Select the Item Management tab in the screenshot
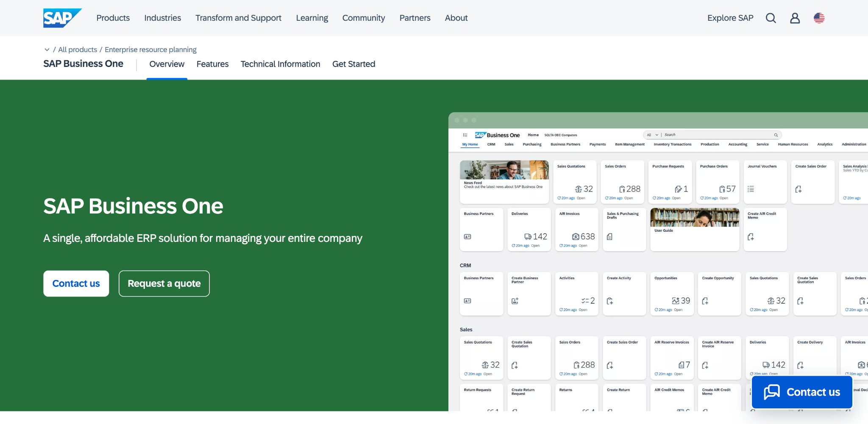 click(x=630, y=144)
